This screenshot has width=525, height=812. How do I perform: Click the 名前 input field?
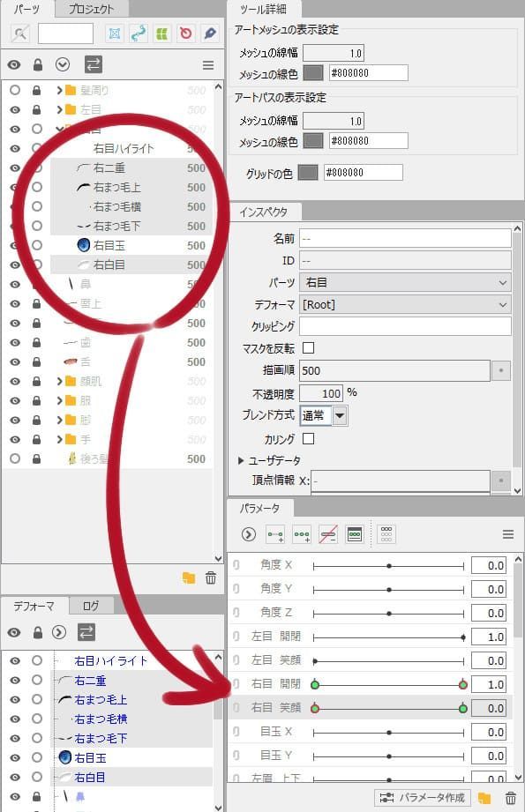tap(405, 238)
